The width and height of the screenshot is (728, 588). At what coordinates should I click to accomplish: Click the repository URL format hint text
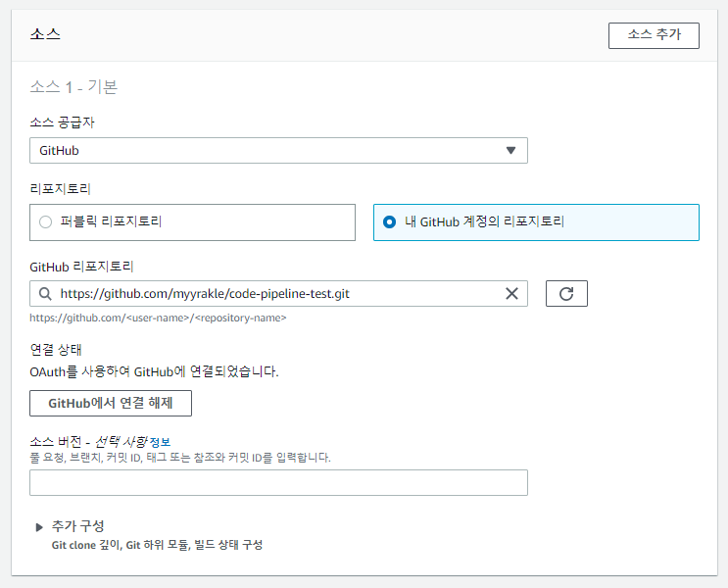pos(158,318)
